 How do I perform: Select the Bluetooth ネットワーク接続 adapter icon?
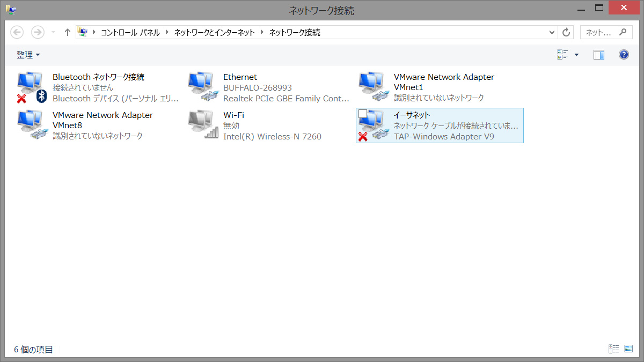(x=32, y=87)
